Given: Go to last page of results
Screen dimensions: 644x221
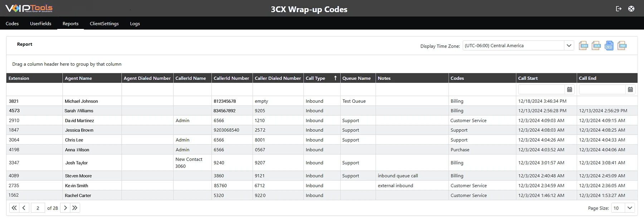Looking at the screenshot, I should click(x=75, y=208).
